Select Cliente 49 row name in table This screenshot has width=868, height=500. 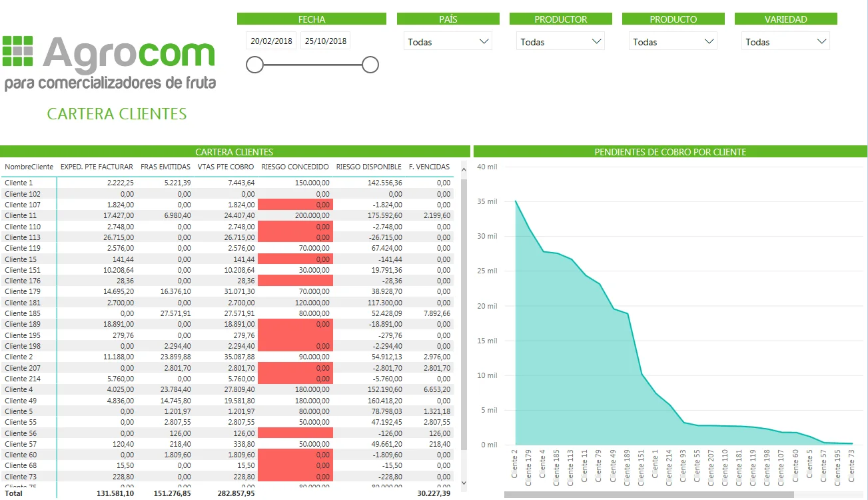(21, 400)
